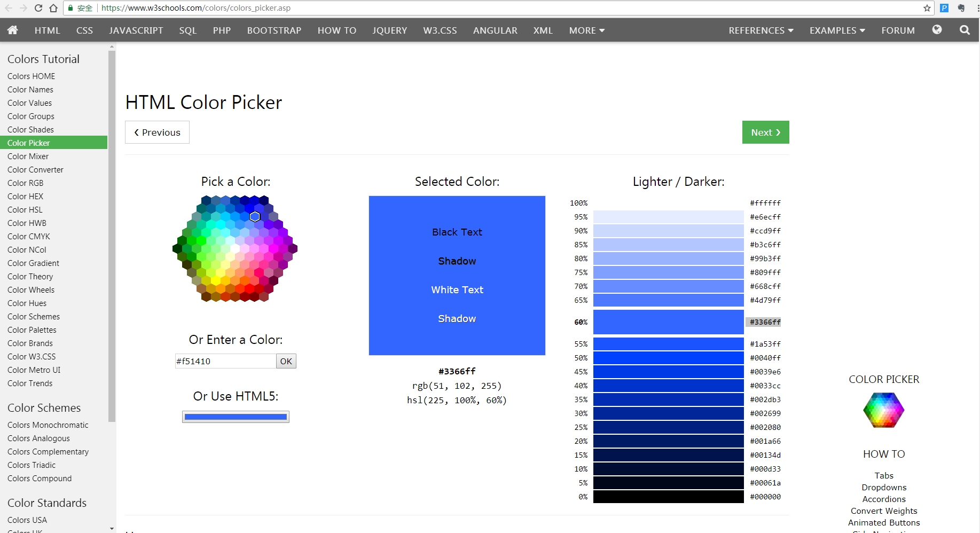This screenshot has width=980, height=533.
Task: Open the SQL tutorial tab
Action: point(188,30)
